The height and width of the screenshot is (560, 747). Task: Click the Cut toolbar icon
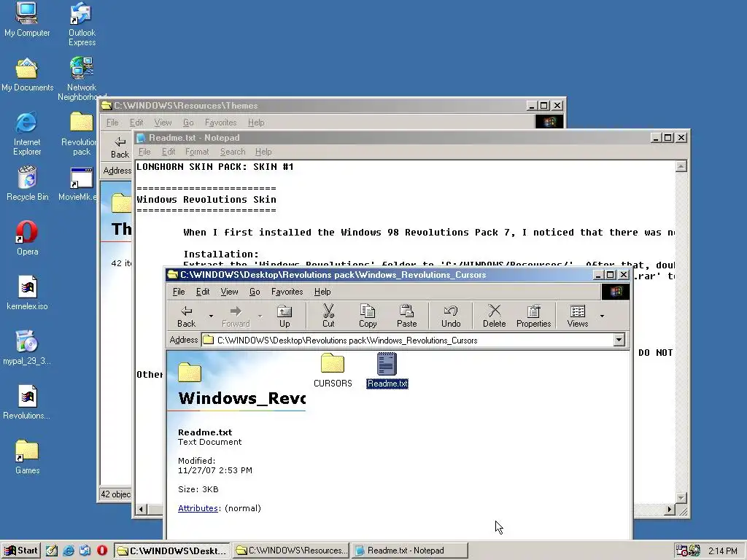pos(328,316)
